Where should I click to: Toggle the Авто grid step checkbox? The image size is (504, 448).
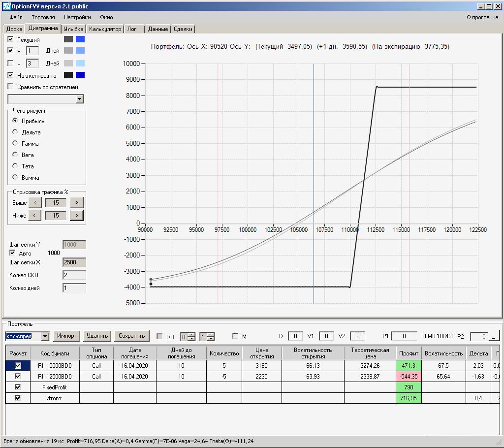tap(12, 253)
